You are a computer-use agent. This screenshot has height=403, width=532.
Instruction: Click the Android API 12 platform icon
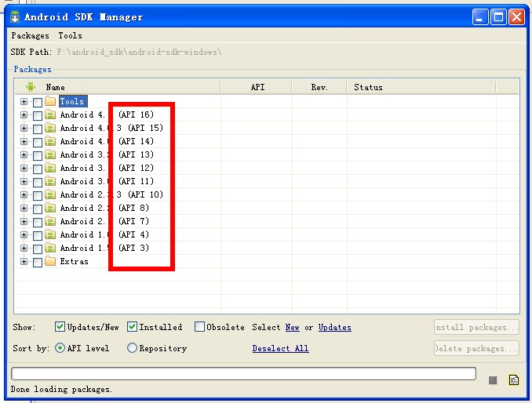click(50, 168)
